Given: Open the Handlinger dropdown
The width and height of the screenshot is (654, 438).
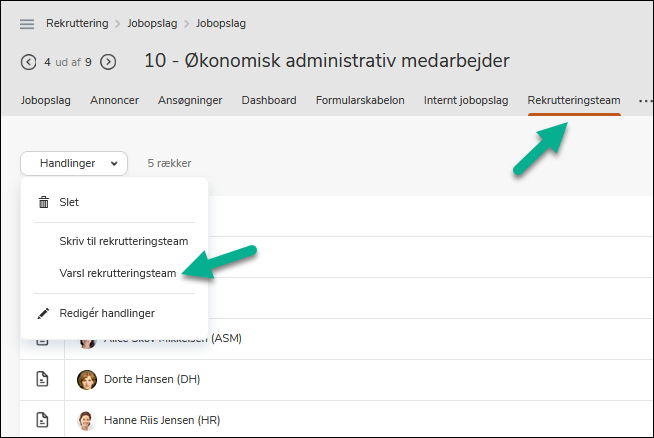Looking at the screenshot, I should (74, 163).
